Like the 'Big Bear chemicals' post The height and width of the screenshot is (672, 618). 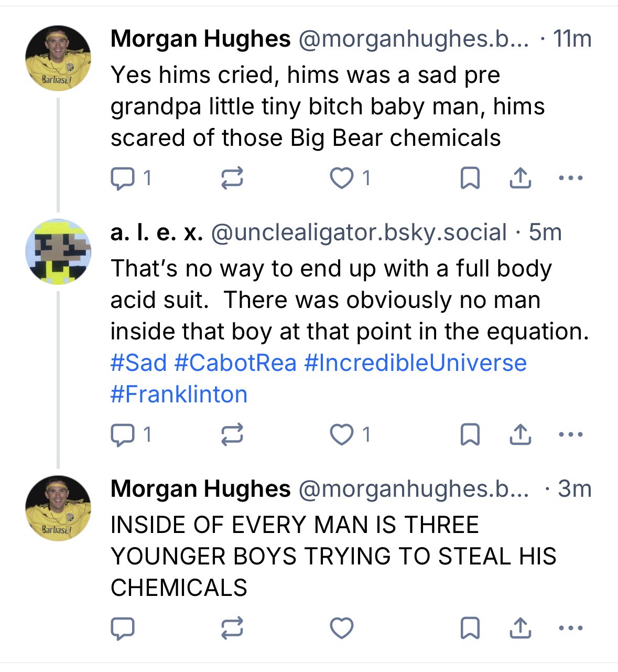point(341,178)
